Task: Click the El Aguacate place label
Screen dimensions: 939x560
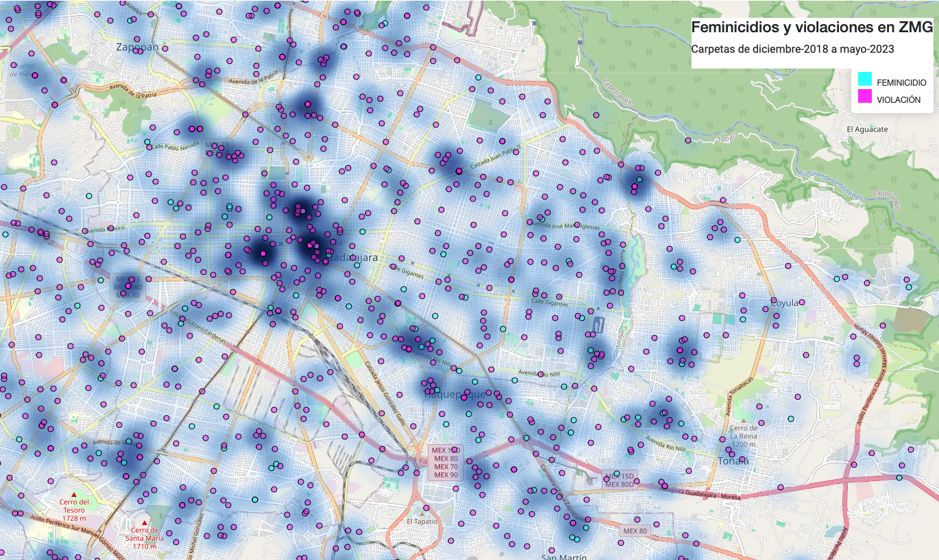Action: pyautogui.click(x=867, y=129)
